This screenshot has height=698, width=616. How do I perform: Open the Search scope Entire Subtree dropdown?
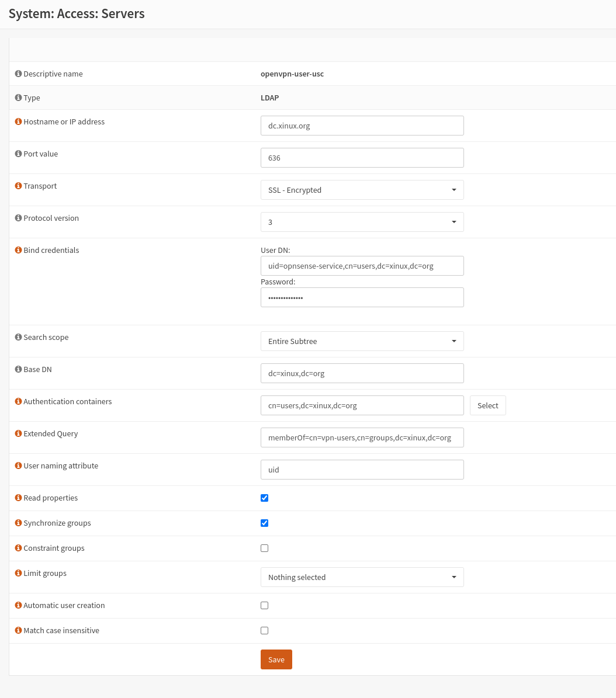(362, 341)
